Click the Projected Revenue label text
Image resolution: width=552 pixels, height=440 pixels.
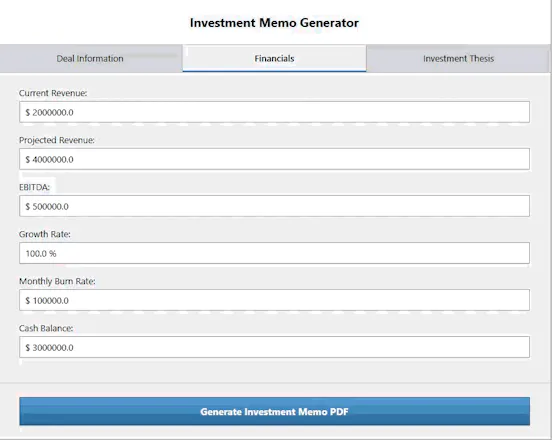57,140
